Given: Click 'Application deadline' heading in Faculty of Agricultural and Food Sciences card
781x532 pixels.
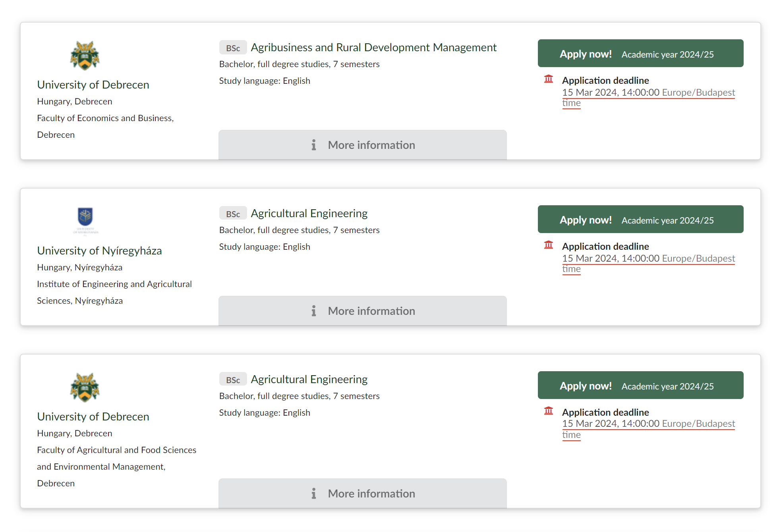Looking at the screenshot, I should (605, 412).
